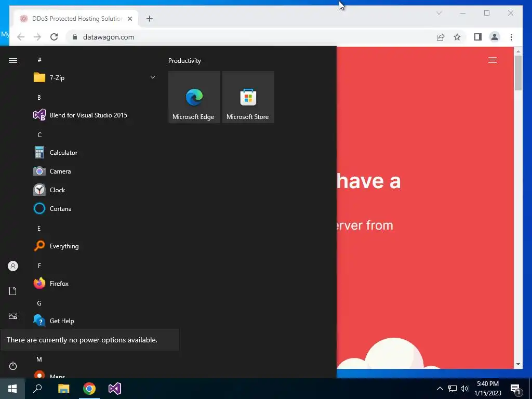Image resolution: width=532 pixels, height=399 pixels.
Task: Click page scrollbar up arrow
Action: [x=518, y=51]
